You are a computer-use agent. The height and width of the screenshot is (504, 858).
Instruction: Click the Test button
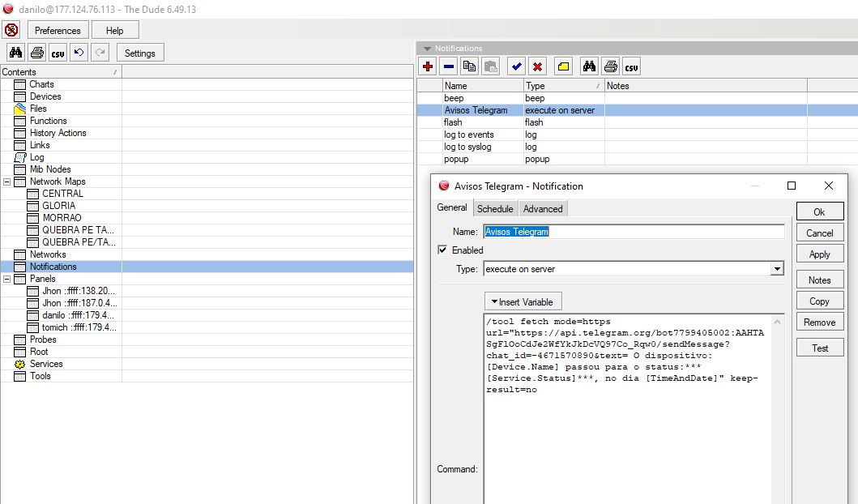click(820, 348)
